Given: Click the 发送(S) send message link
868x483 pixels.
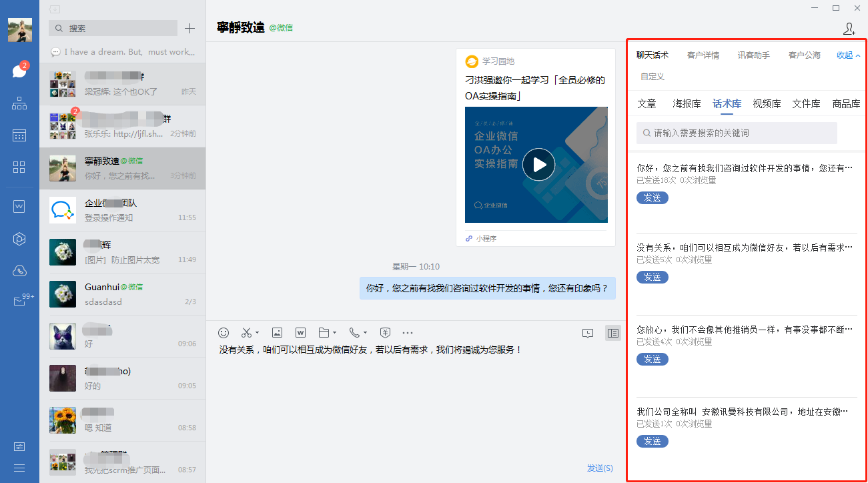Looking at the screenshot, I should (599, 468).
